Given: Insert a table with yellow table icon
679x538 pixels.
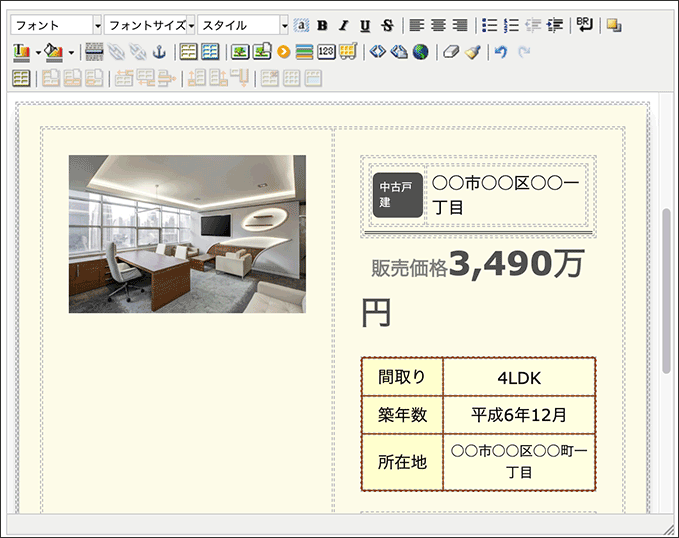Looking at the screenshot, I should [x=188, y=52].
